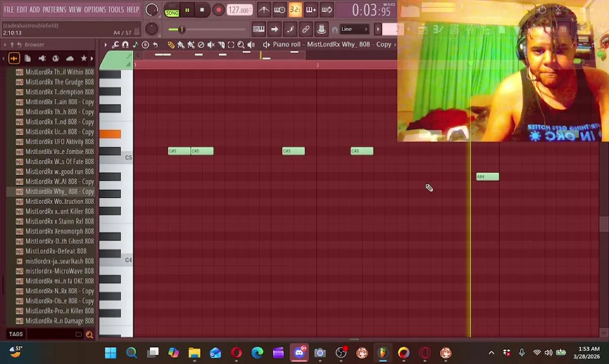Click the master pitch knob under tempo knob
The height and width of the screenshot is (364, 609).
pos(151,29)
